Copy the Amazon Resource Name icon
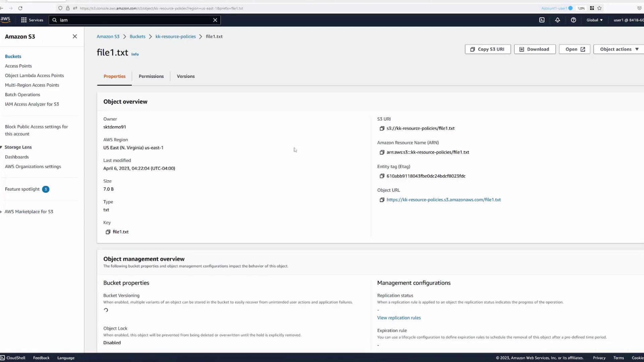644x362 pixels. pos(382,152)
